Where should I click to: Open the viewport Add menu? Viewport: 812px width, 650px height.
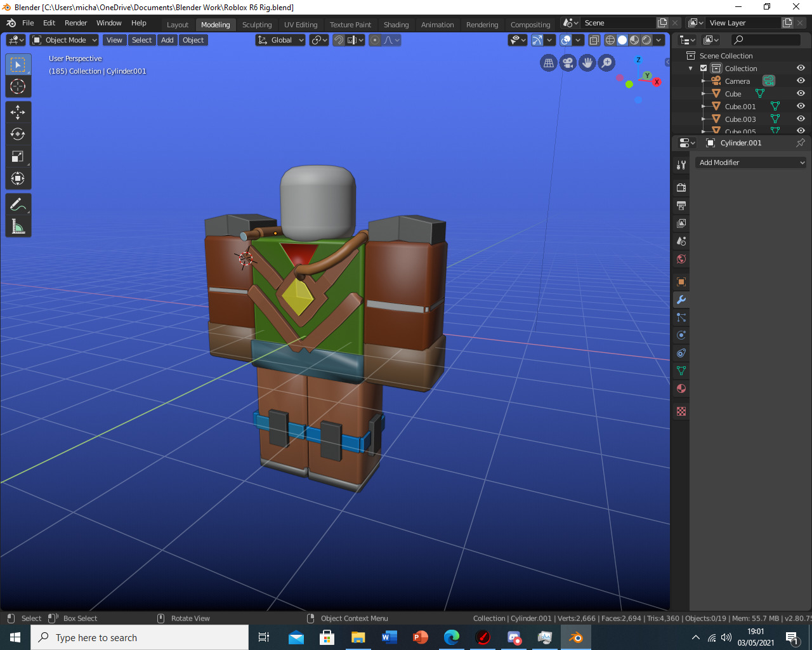(167, 40)
